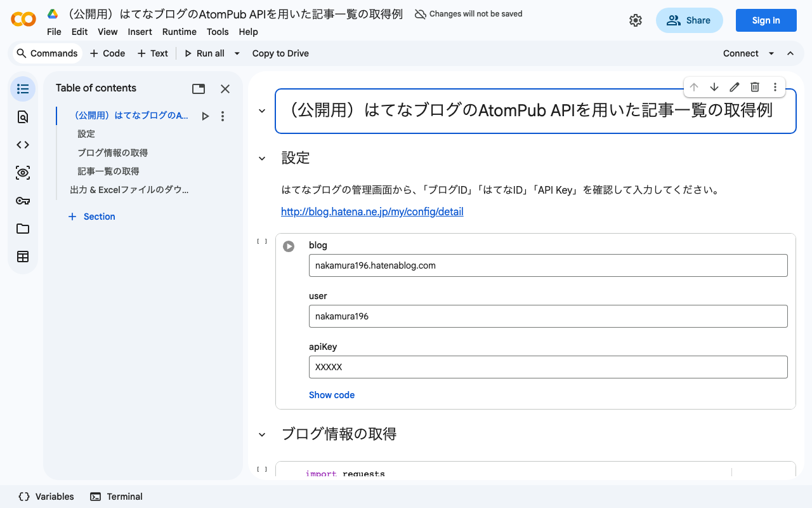This screenshot has height=508, width=812.
Task: Open the hatena blog config detail link
Action: [372, 211]
